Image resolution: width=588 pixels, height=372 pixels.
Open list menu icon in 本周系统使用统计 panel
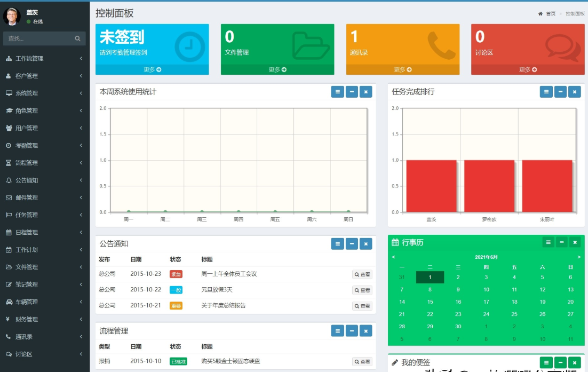337,92
